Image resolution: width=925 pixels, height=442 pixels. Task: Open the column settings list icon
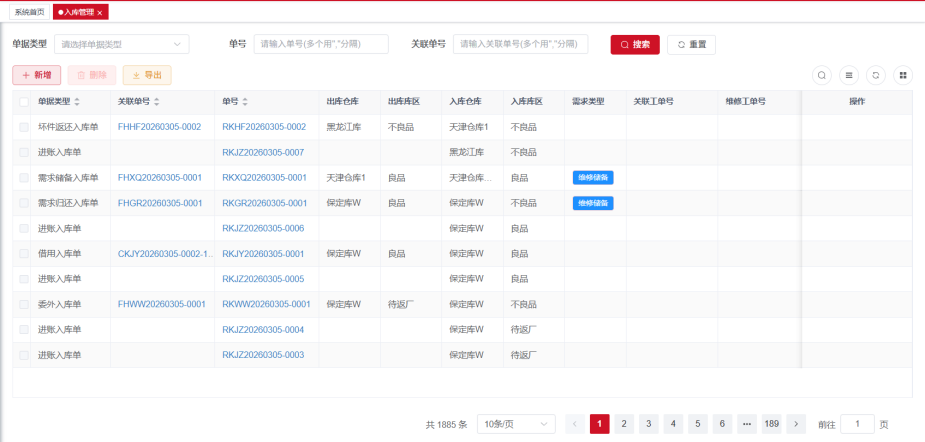[848, 76]
